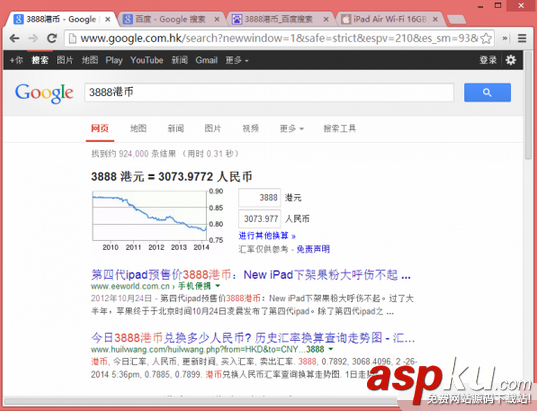Switch to the iPad Air Wi-Fi 16GB tab

coord(390,19)
